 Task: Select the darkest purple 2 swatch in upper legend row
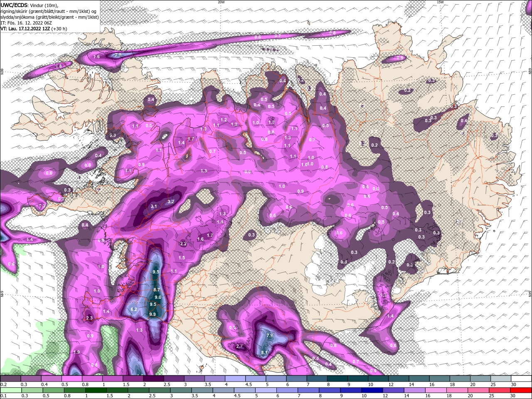(x=153, y=379)
